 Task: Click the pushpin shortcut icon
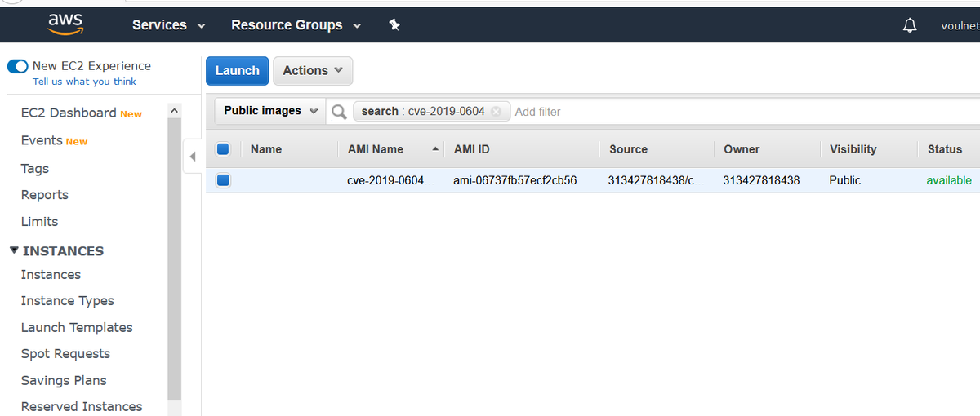[x=394, y=25]
